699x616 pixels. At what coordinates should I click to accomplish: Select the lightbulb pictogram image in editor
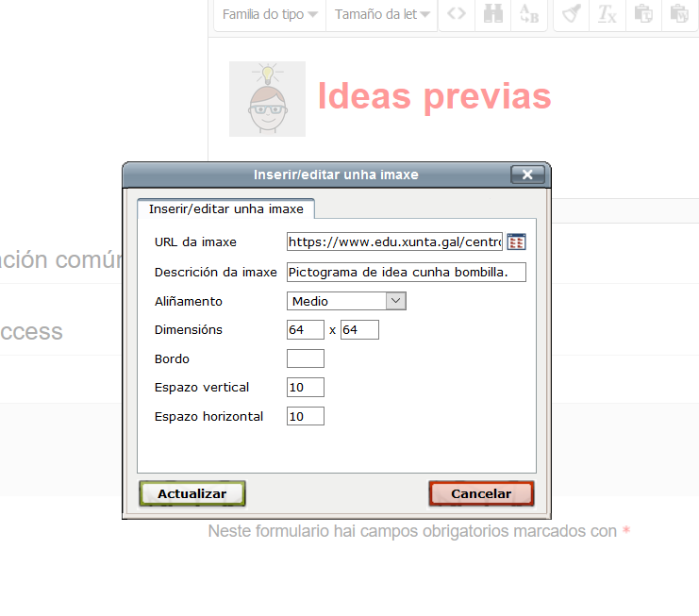pyautogui.click(x=267, y=99)
